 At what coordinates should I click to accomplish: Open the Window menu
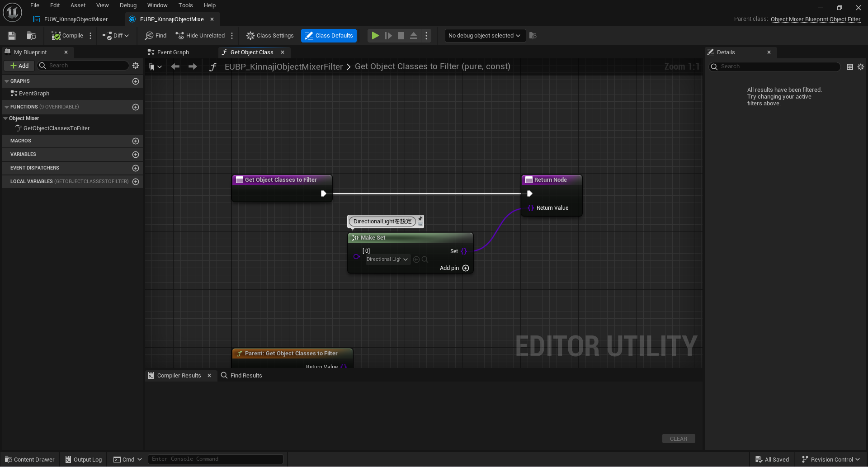[157, 5]
